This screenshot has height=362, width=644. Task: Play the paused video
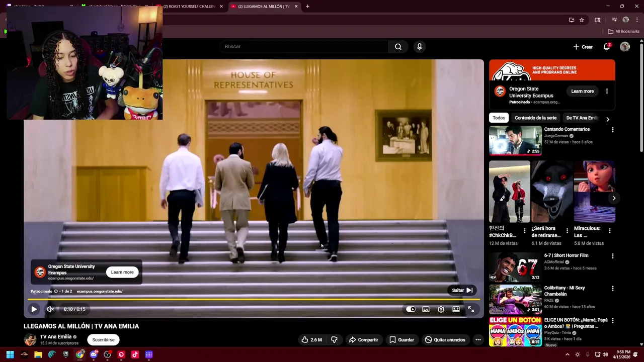(x=34, y=309)
